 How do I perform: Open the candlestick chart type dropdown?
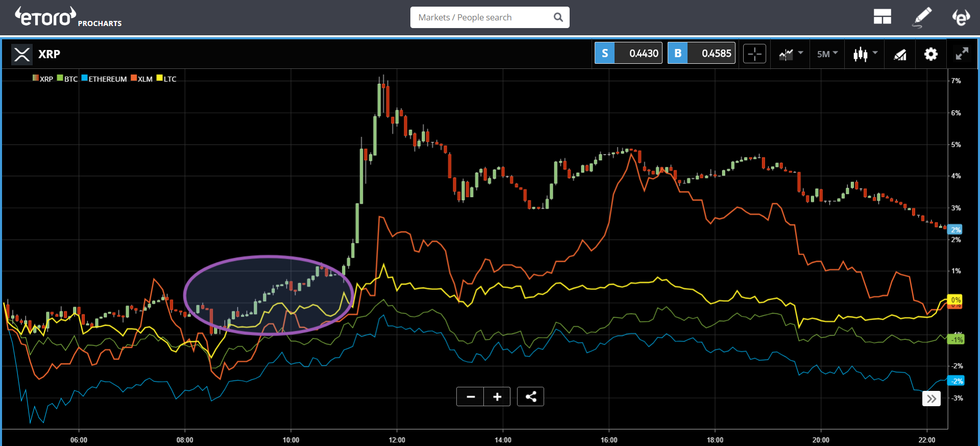click(865, 54)
